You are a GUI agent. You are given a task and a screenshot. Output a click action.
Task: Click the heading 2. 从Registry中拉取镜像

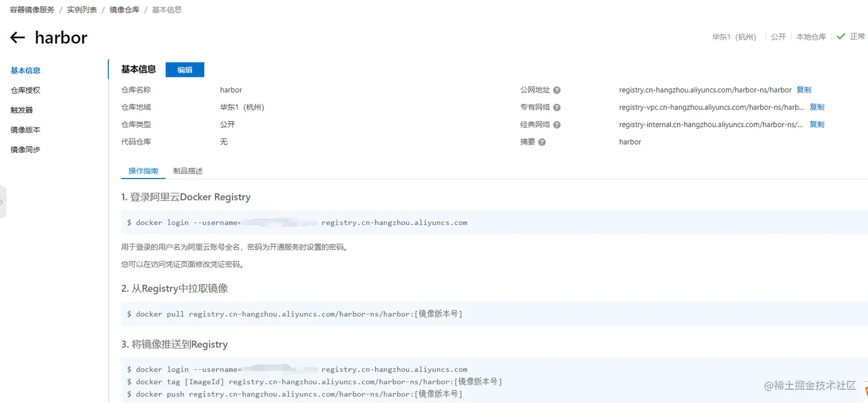point(175,288)
